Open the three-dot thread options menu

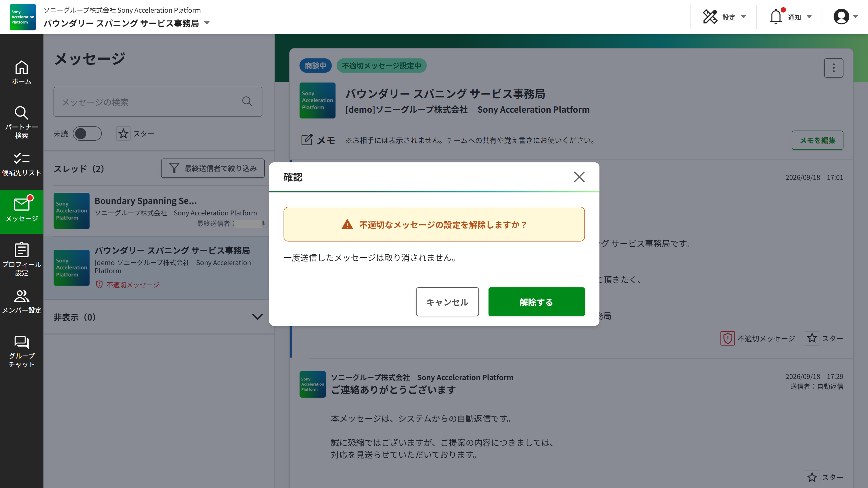coord(834,68)
